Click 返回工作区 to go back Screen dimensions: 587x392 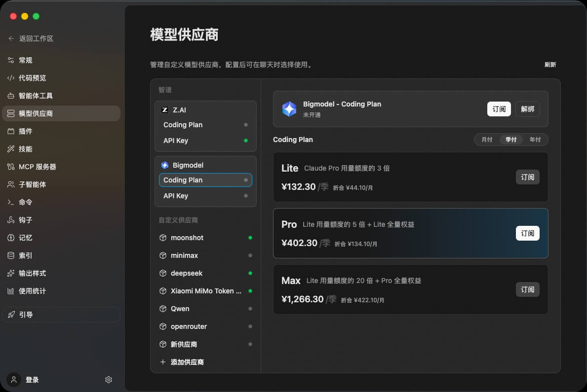(37, 38)
